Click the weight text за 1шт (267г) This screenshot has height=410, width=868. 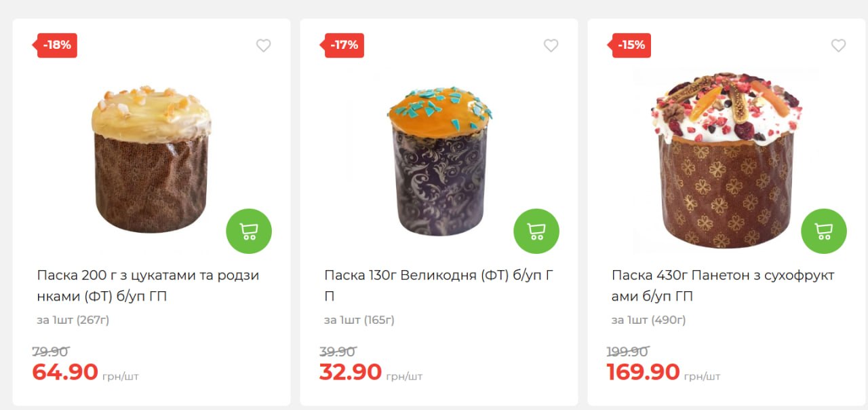pos(73,320)
